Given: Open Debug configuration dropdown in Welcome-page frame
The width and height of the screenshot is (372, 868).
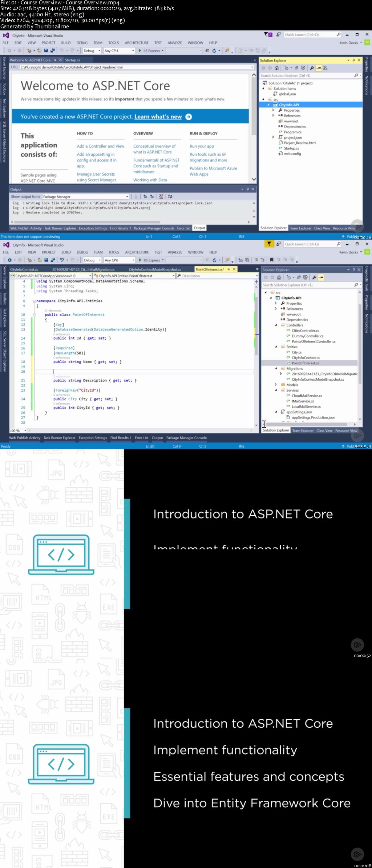Looking at the screenshot, I should pyautogui.click(x=92, y=51).
